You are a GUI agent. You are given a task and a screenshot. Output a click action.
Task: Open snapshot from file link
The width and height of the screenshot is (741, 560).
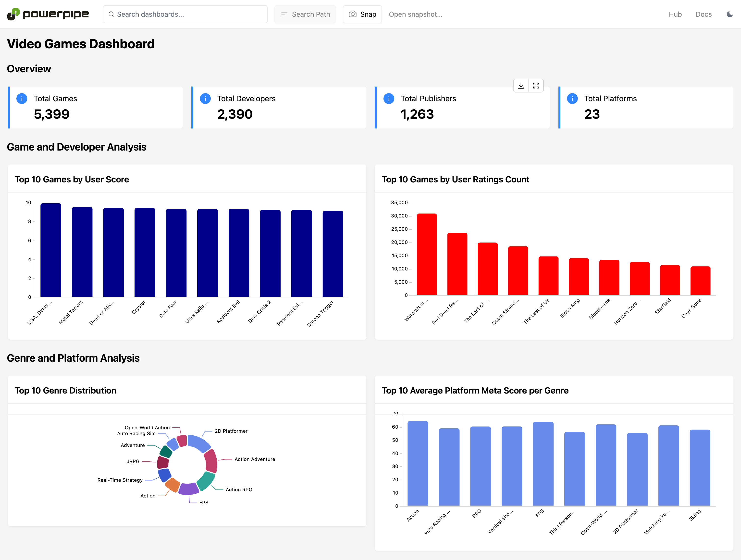click(x=415, y=14)
